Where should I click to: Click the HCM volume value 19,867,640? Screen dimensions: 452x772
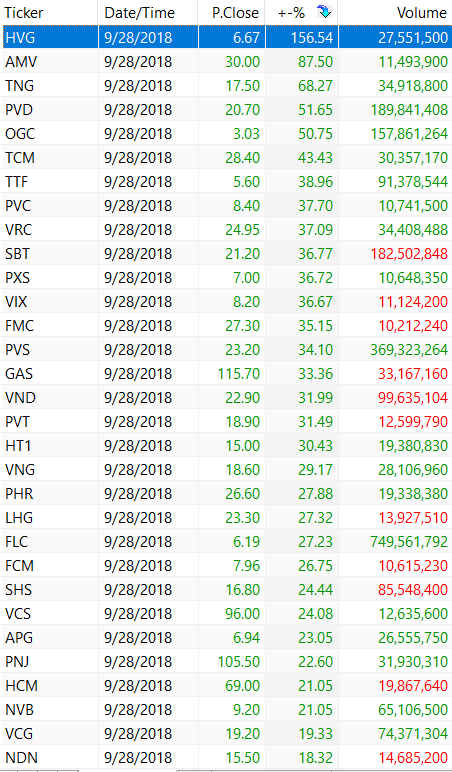[x=413, y=686]
